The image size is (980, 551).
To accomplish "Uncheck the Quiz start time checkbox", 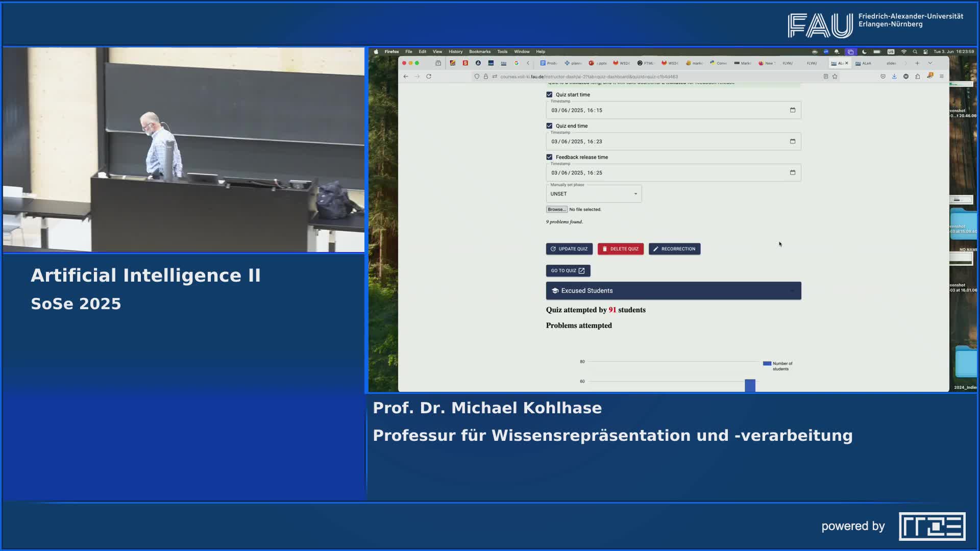I will 549,94.
